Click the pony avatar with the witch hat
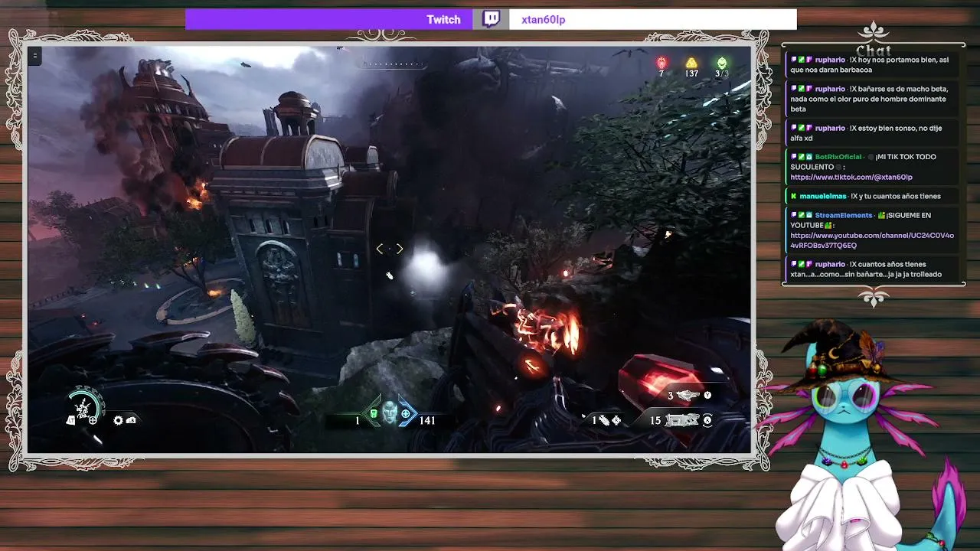Image resolution: width=980 pixels, height=551 pixels. [x=850, y=436]
